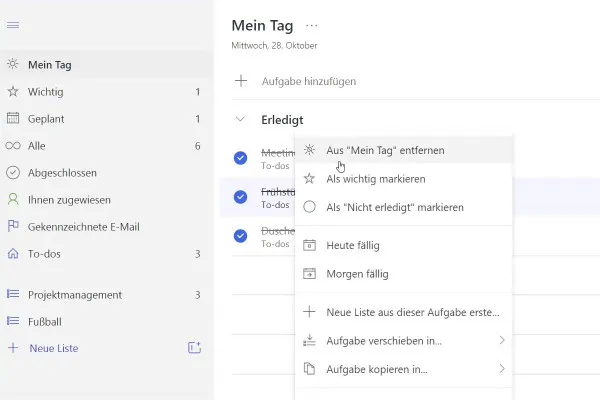600x400 pixels.
Task: Click the move icon beside Aufgabe verschieben in
Action: [x=309, y=340]
